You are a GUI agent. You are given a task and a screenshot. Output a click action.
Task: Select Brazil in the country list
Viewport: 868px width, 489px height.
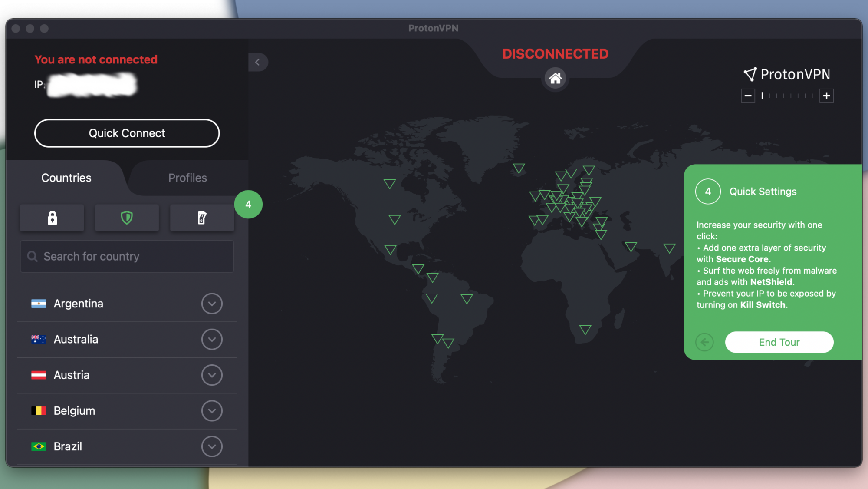click(127, 446)
